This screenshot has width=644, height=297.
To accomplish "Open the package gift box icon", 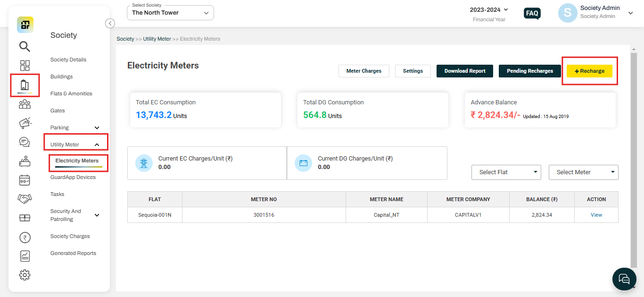I will pyautogui.click(x=25, y=218).
